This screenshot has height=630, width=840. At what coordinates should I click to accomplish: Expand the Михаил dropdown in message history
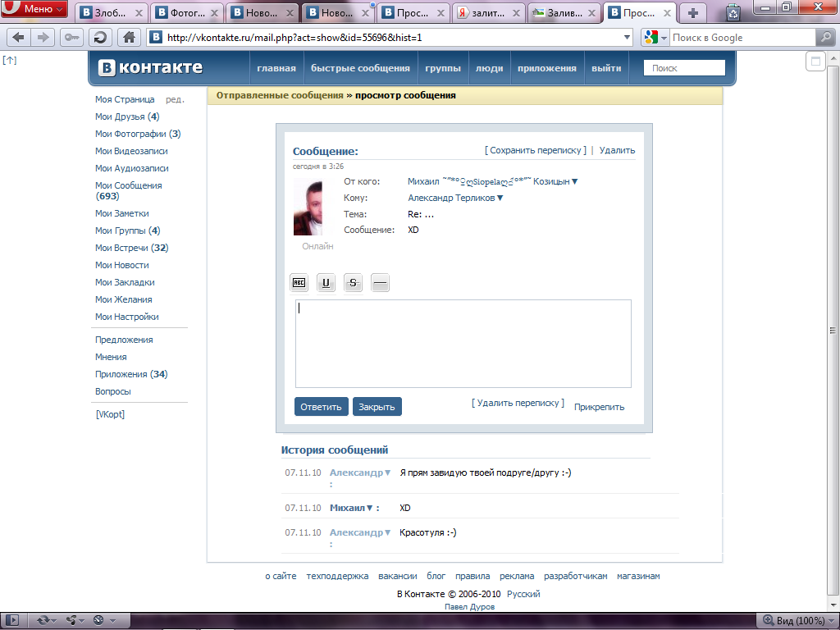coord(370,508)
